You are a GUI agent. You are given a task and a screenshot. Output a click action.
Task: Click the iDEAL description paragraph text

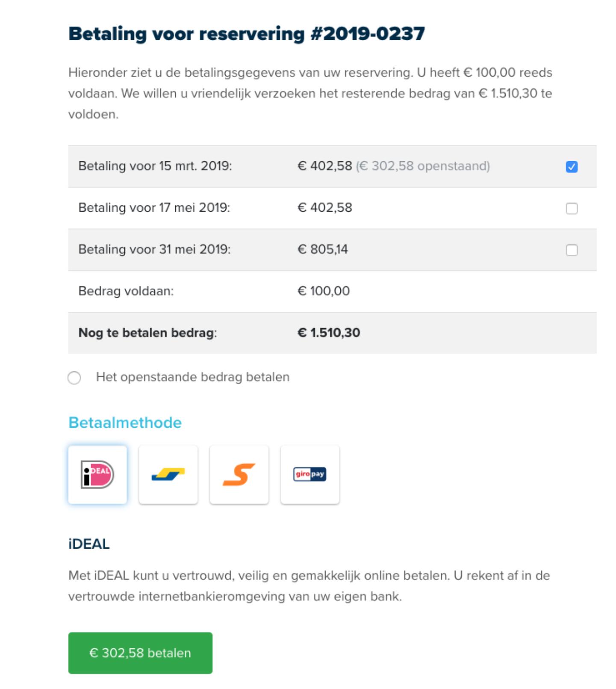click(309, 586)
